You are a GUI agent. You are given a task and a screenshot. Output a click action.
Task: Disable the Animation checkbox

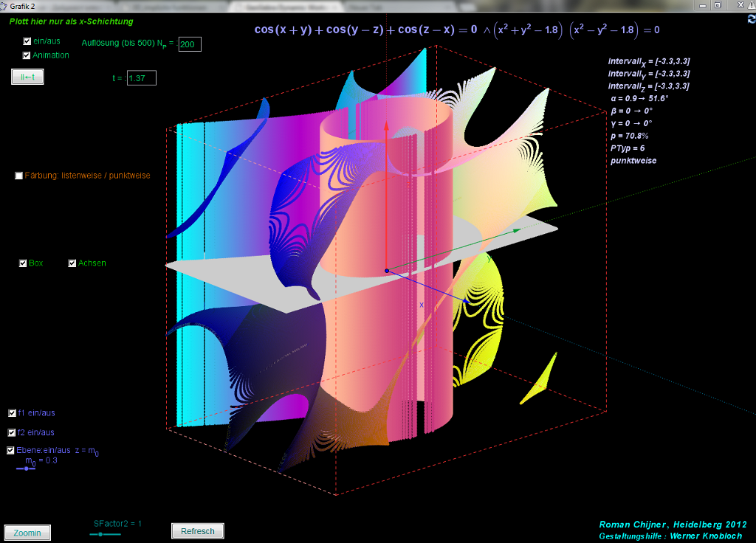pos(27,55)
